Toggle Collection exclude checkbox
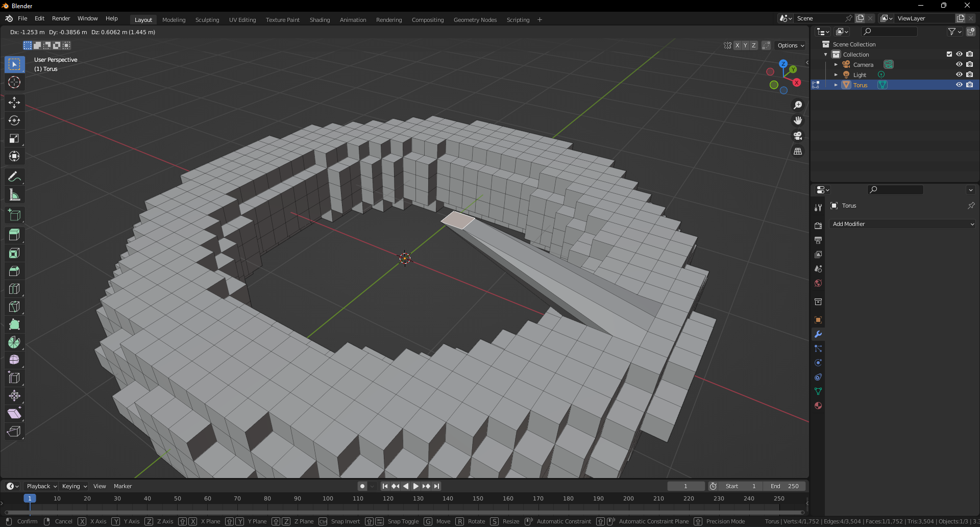This screenshot has height=527, width=980. click(x=949, y=54)
